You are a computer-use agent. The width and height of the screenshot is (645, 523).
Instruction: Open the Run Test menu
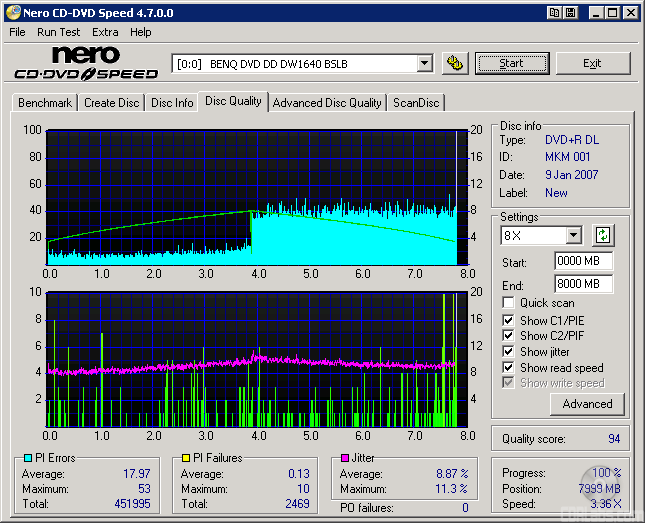tap(59, 32)
